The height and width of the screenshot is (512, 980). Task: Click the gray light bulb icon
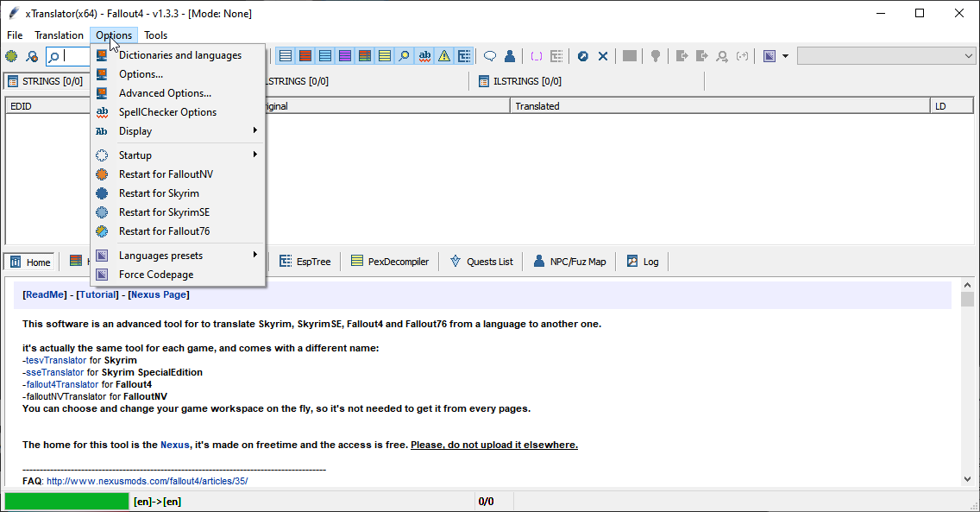pos(656,56)
